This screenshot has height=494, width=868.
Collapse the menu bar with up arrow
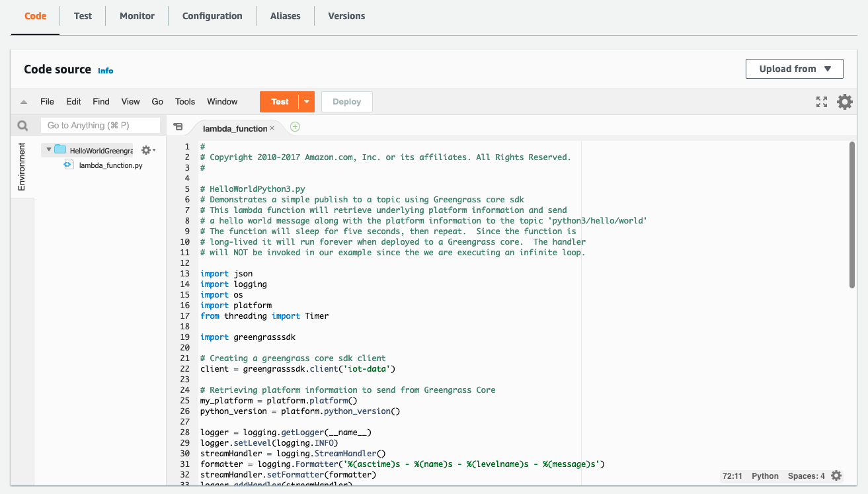pos(24,103)
